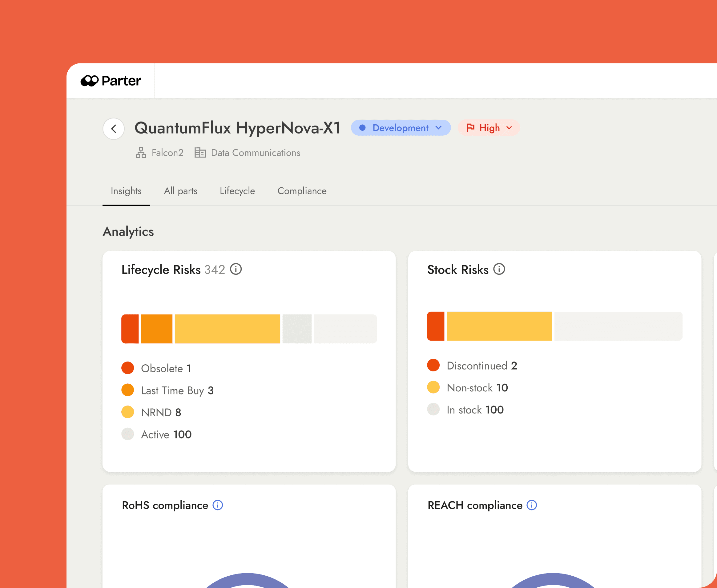Click REACH compliance info icon
The image size is (717, 588).
[532, 505]
